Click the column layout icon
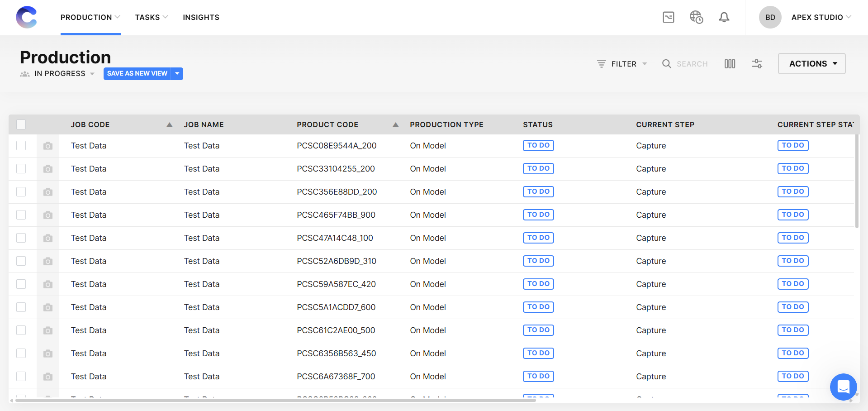The image size is (868, 411). coord(730,64)
